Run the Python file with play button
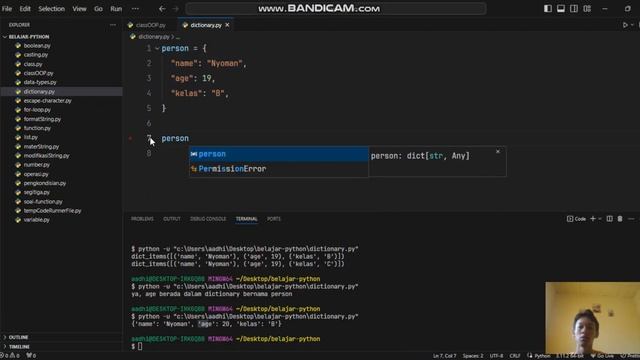 click(x=625, y=25)
